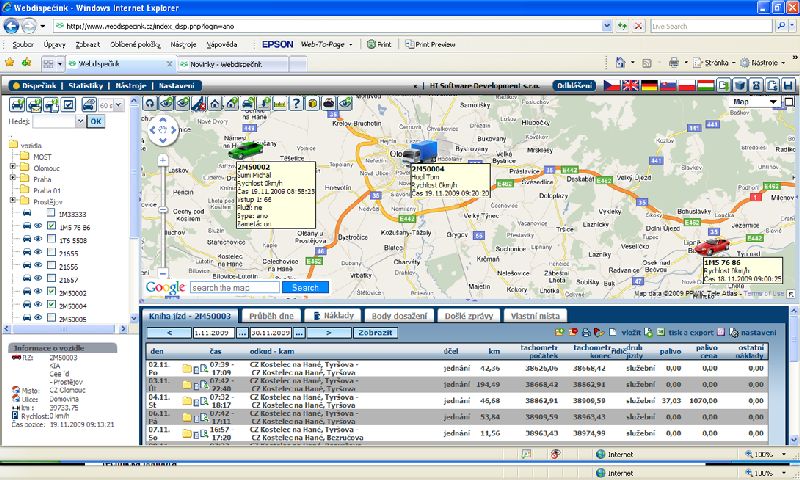800x480 pixels.
Task: Toggle checkbox for vehicle 1M33333
Action: tap(51, 213)
